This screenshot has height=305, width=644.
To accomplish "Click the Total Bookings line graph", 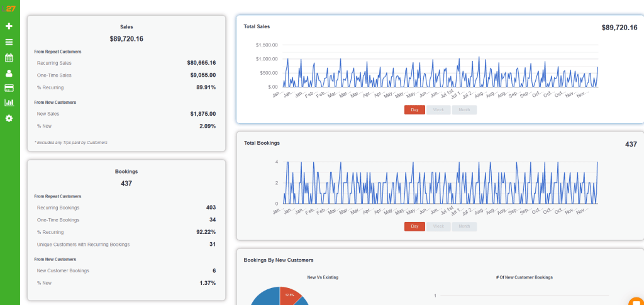I will 440,182.
